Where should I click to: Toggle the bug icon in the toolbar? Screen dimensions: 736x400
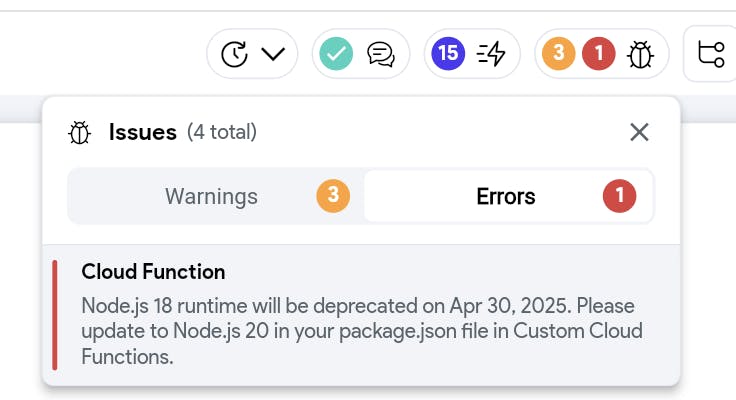tap(640, 54)
